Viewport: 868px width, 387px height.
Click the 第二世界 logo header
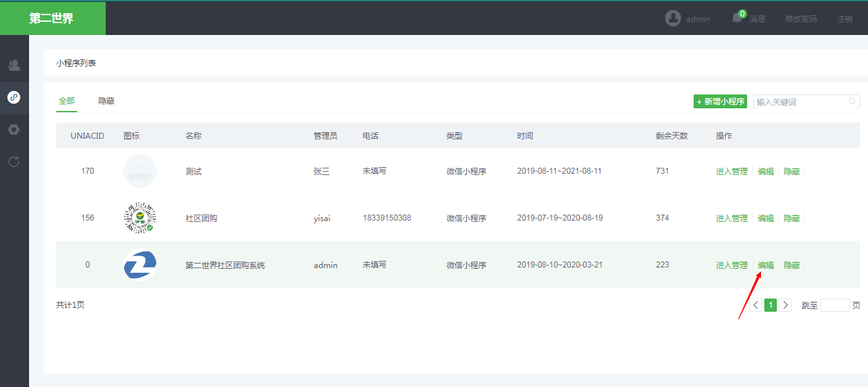click(x=53, y=18)
